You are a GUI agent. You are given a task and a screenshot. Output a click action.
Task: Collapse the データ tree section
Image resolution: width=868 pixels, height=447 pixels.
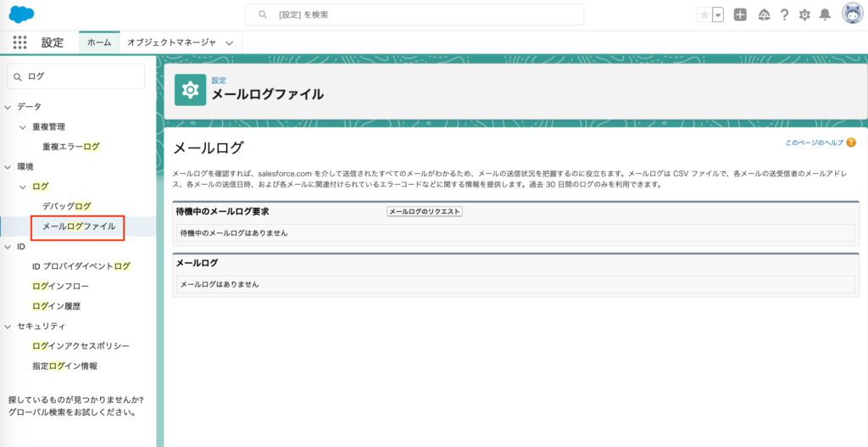tap(8, 106)
